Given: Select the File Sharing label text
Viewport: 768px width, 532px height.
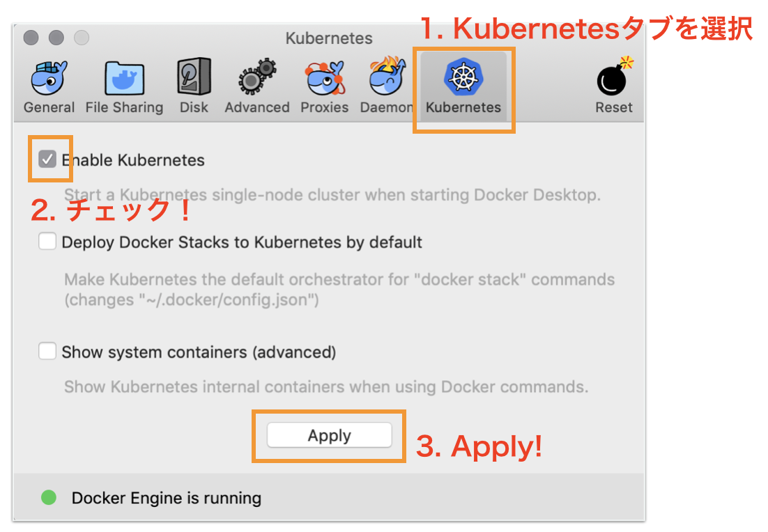Looking at the screenshot, I should pos(124,108).
